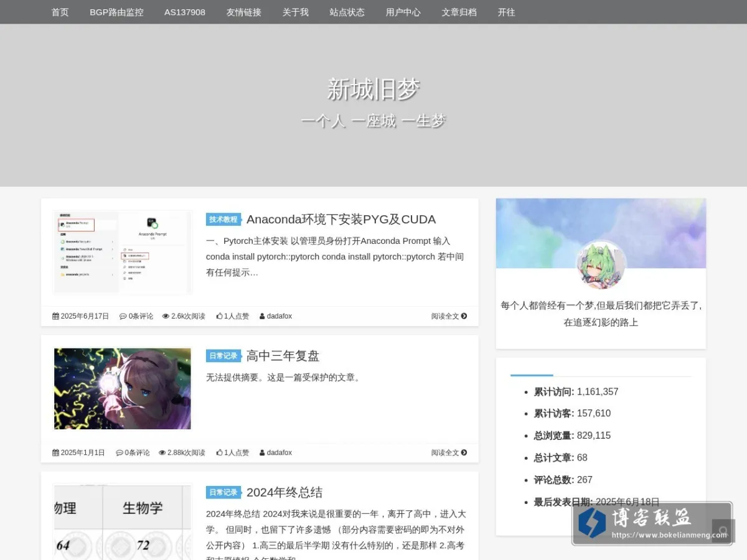The height and width of the screenshot is (560, 747).
Task: Click the search magnifier icon at bottom right
Action: click(x=723, y=532)
